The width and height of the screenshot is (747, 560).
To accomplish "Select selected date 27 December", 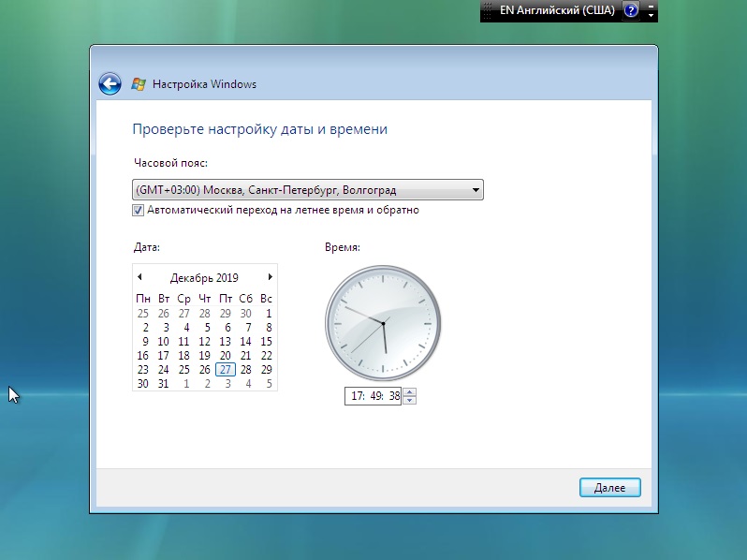I will coord(226,369).
